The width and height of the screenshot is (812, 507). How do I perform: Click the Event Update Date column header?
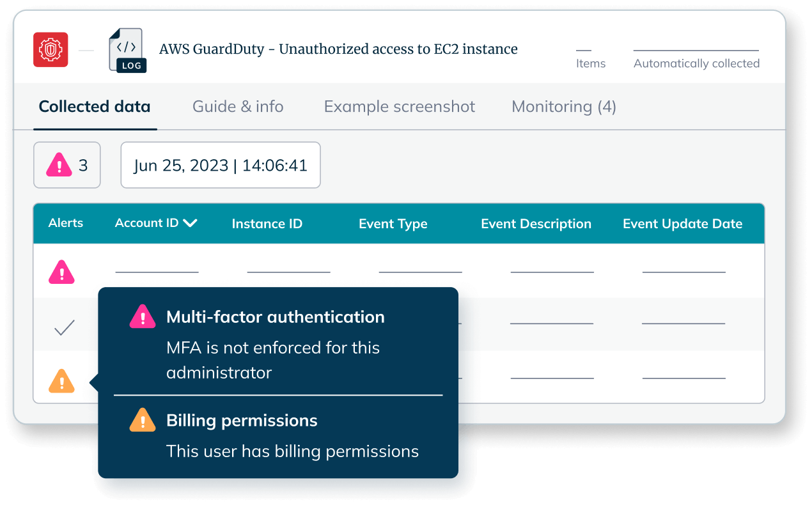pyautogui.click(x=683, y=224)
